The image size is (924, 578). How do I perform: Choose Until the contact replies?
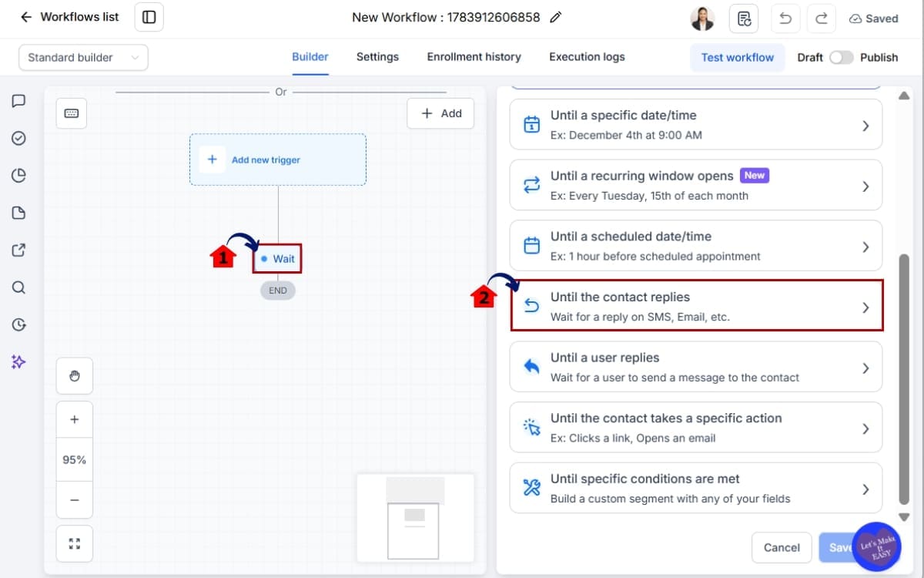tap(696, 306)
